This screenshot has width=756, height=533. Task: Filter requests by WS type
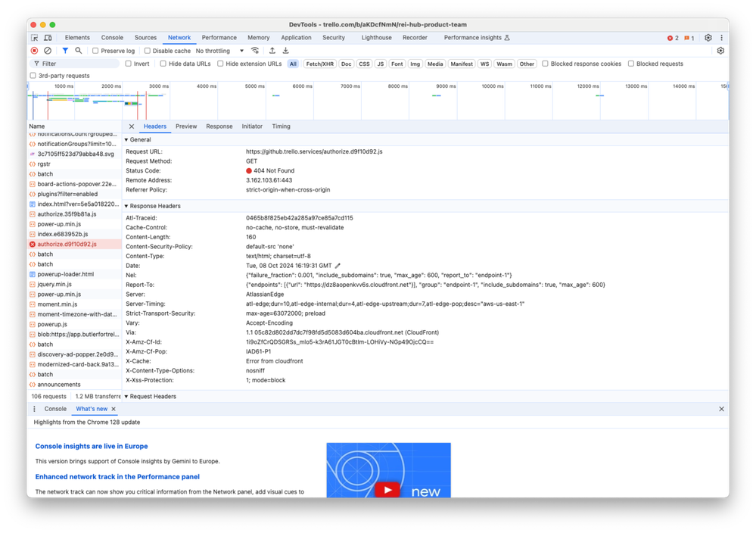(484, 64)
